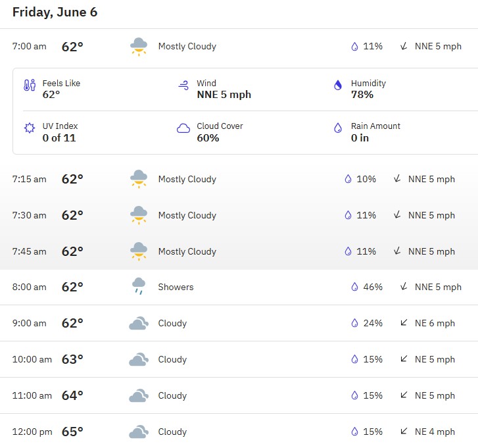478x448 pixels.
Task: Expand the 11:00 am forecast row
Action: [239, 395]
